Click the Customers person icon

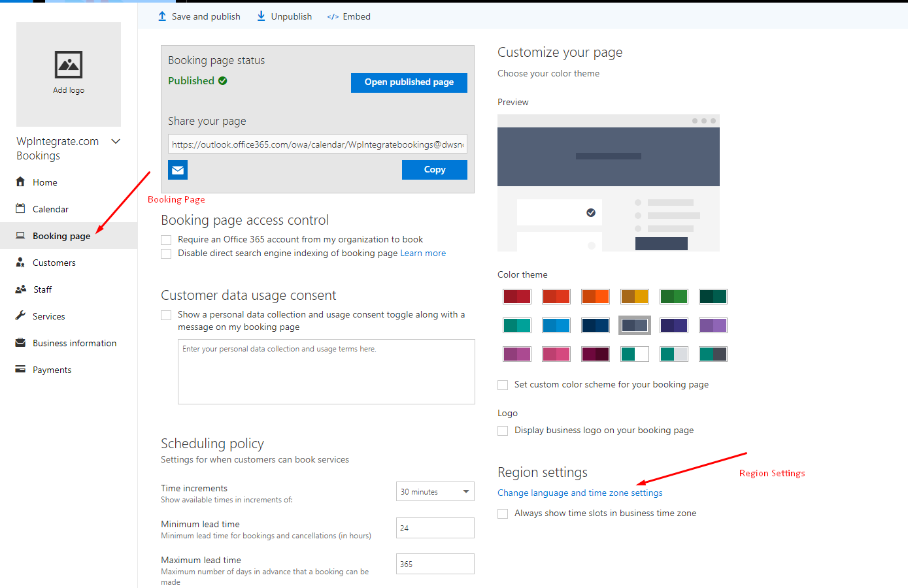tap(20, 262)
